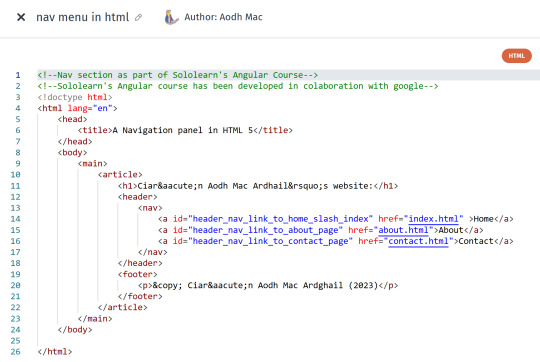Viewport: 540px width, 362px height.
Task: Follow the index.html link in code
Action: coord(433,219)
